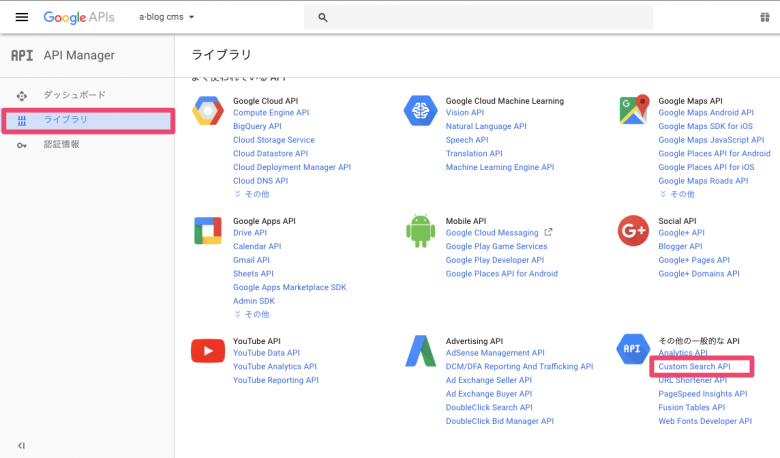Screen dimensions: 780x458
Task: Click the Google+ Social API icon
Action: coord(633,230)
